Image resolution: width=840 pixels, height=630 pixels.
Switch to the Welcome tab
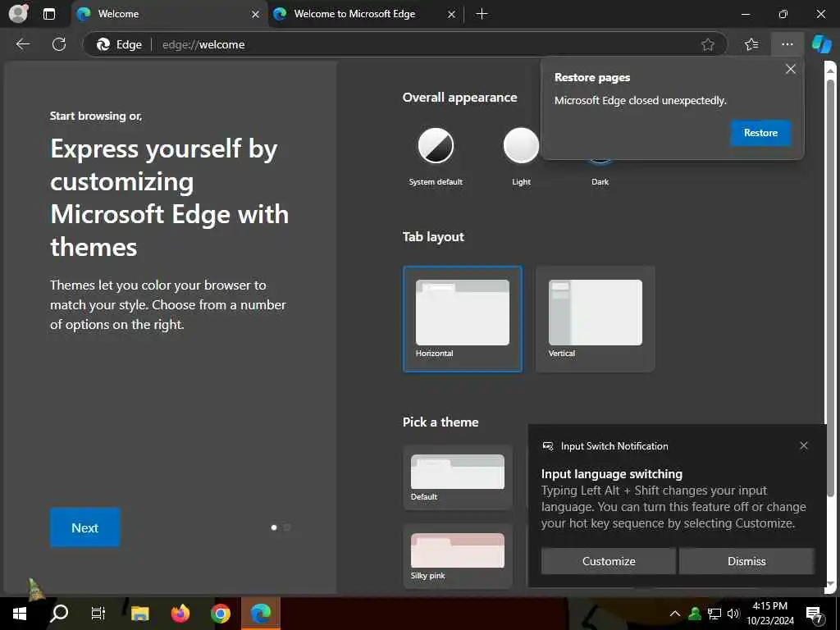click(168, 15)
